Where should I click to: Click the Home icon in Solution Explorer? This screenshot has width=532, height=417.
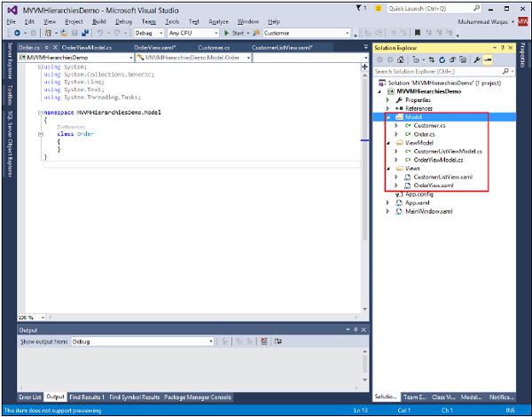(x=401, y=60)
